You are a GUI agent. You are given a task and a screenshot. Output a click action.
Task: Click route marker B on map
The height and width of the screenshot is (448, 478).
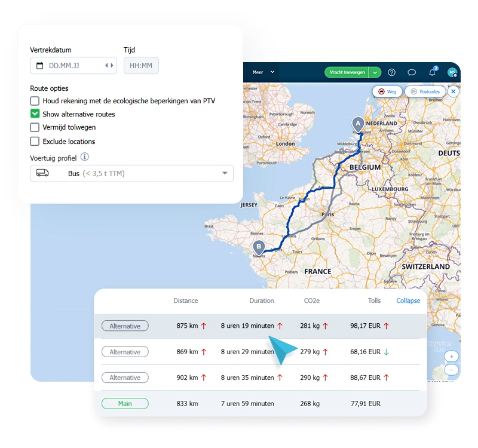(259, 247)
